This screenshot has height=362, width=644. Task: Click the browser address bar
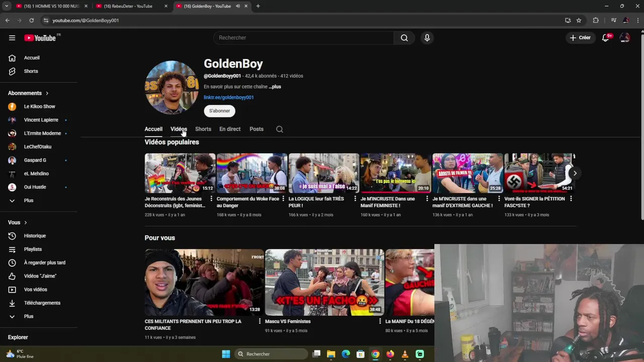tap(302, 20)
